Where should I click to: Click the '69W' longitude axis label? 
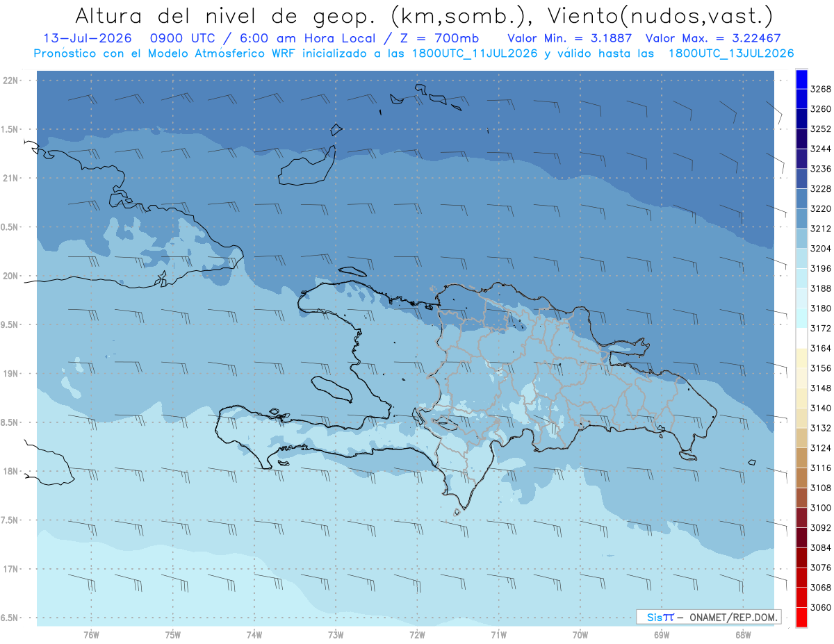tap(662, 635)
